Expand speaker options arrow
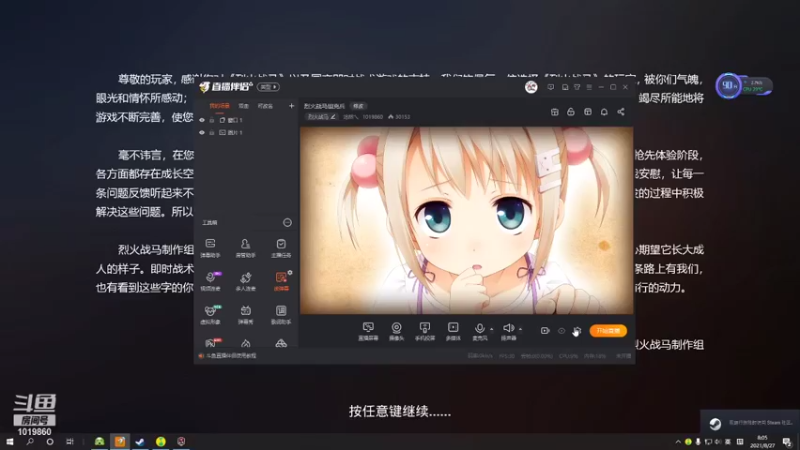Screen dimensions: 800x450 [x=520, y=329]
